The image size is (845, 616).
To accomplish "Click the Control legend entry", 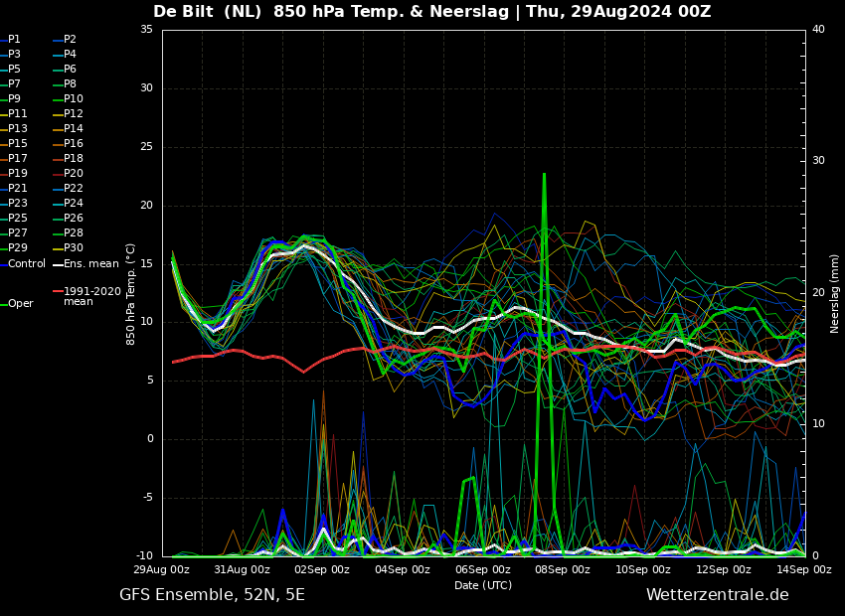I will 23,264.
